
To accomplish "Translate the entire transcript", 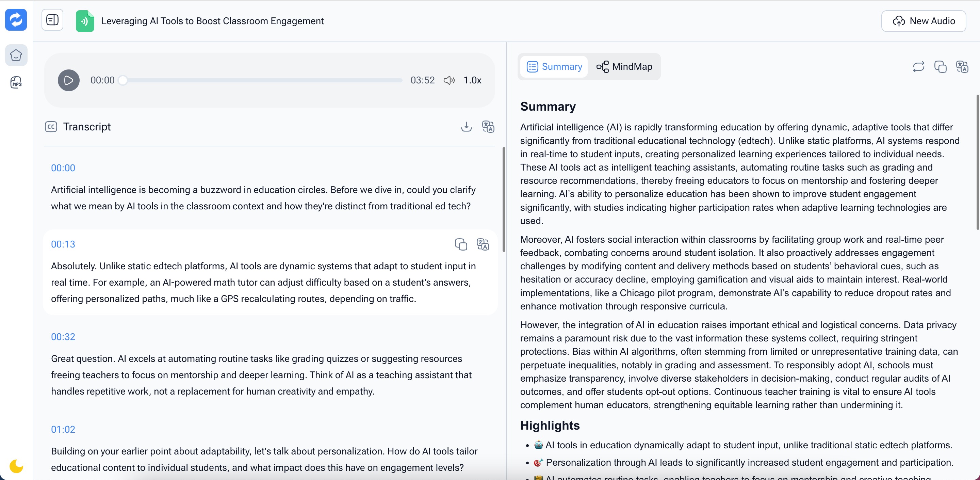I will tap(488, 126).
